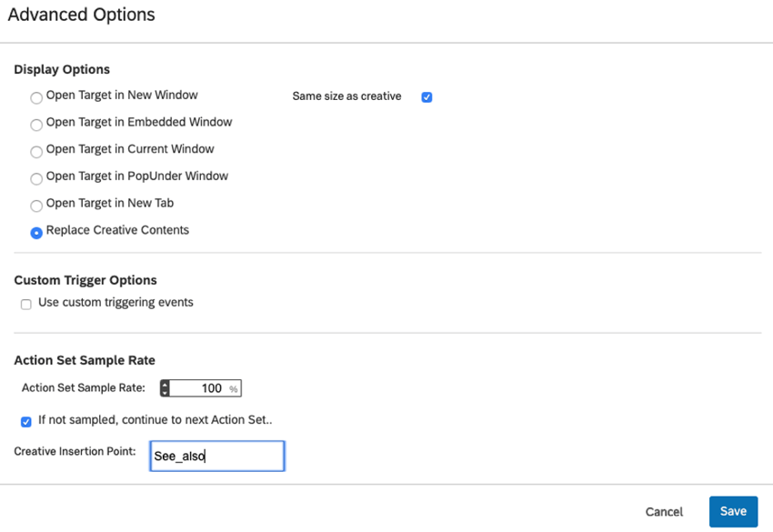773x532 pixels.
Task: Click the Creative Insertion Point label
Action: (x=75, y=451)
